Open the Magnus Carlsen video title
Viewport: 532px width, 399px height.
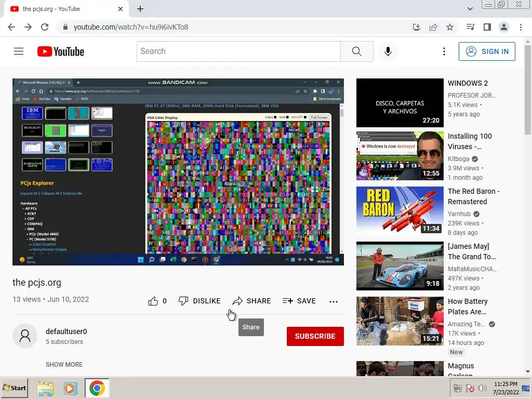pos(461,370)
